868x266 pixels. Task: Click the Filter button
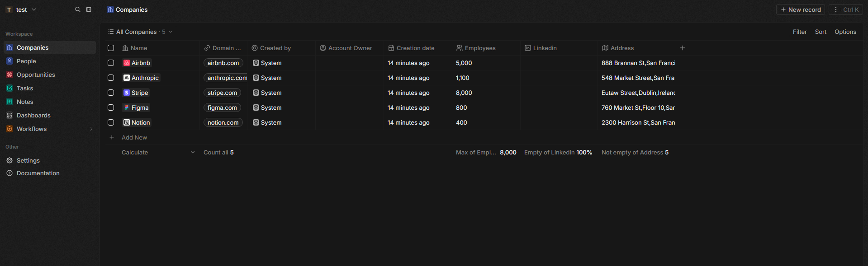click(800, 32)
